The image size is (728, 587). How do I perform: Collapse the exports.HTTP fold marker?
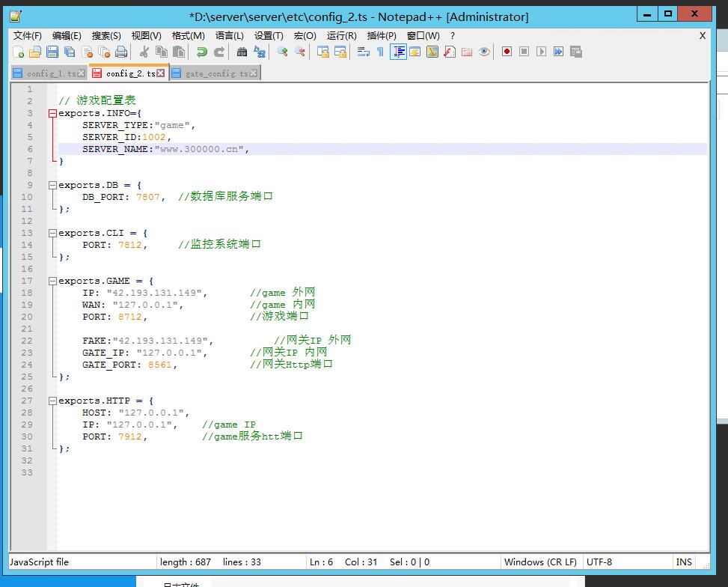52,401
